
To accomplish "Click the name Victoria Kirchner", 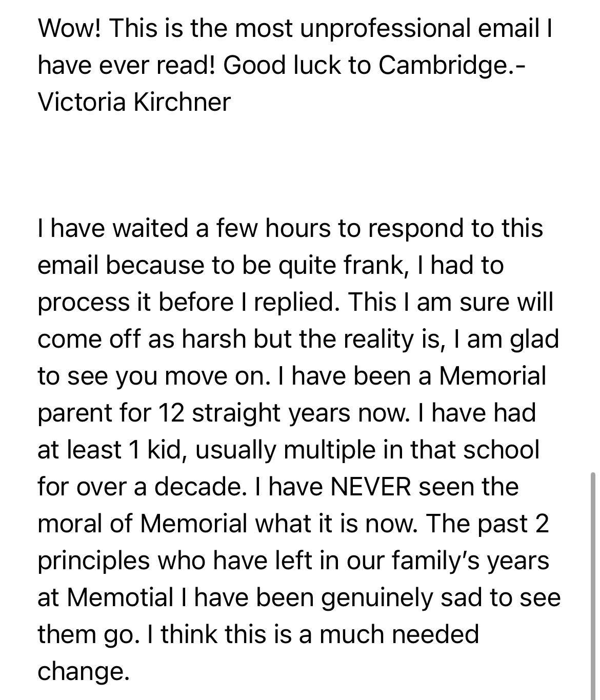I will pyautogui.click(x=134, y=102).
